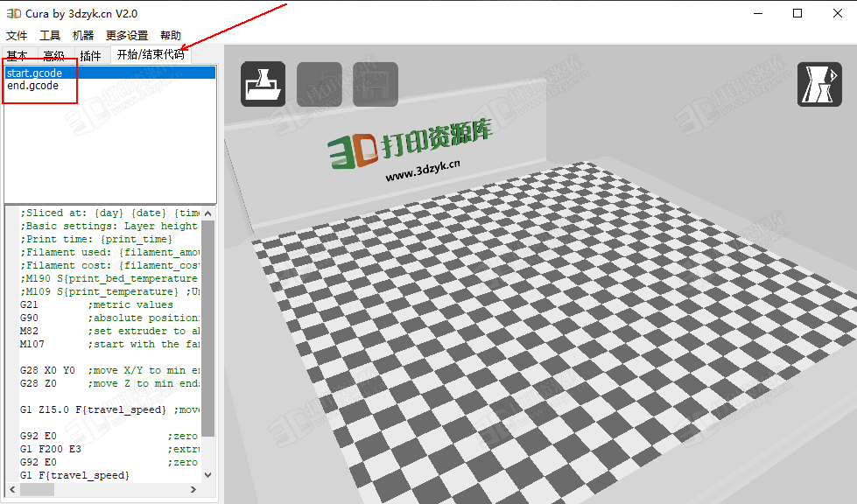Screen dimensions: 857x504
Task: Select end.gcode in the list
Action: [x=32, y=86]
